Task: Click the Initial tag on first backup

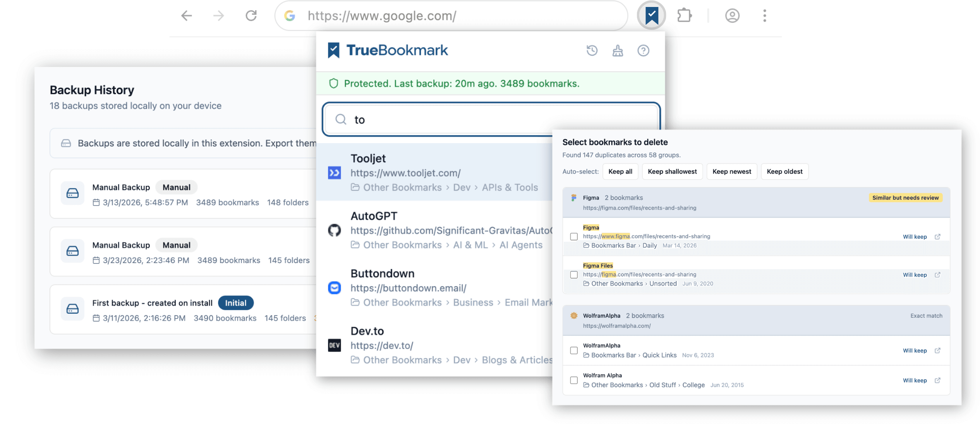Action: point(235,303)
